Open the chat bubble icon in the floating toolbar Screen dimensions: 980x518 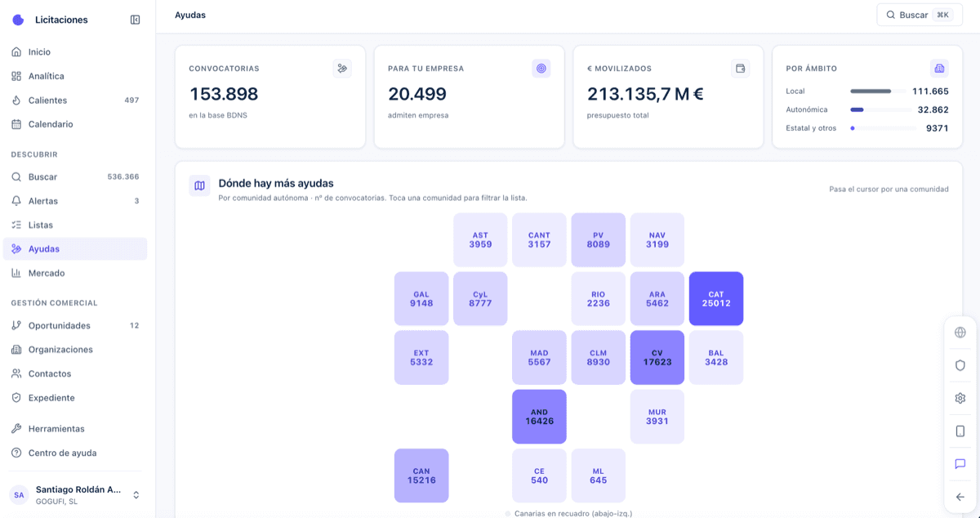[x=960, y=464]
